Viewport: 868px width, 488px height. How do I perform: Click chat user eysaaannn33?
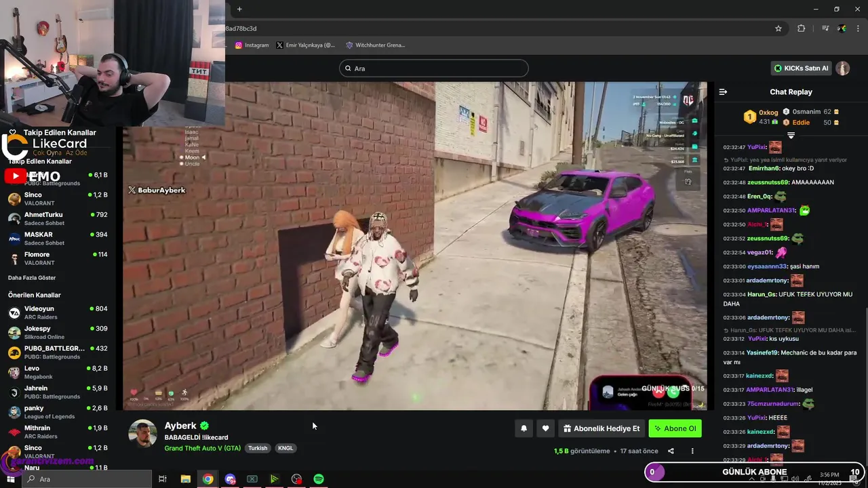point(767,266)
